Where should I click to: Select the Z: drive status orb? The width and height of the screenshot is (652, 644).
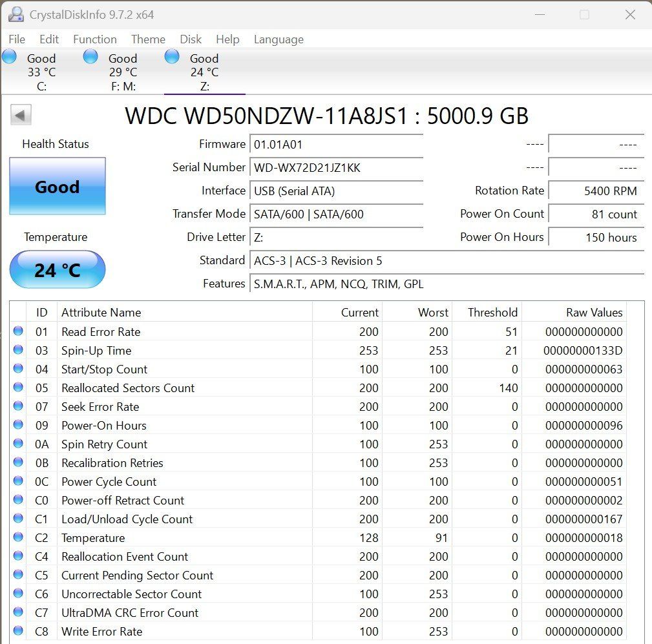(x=172, y=56)
